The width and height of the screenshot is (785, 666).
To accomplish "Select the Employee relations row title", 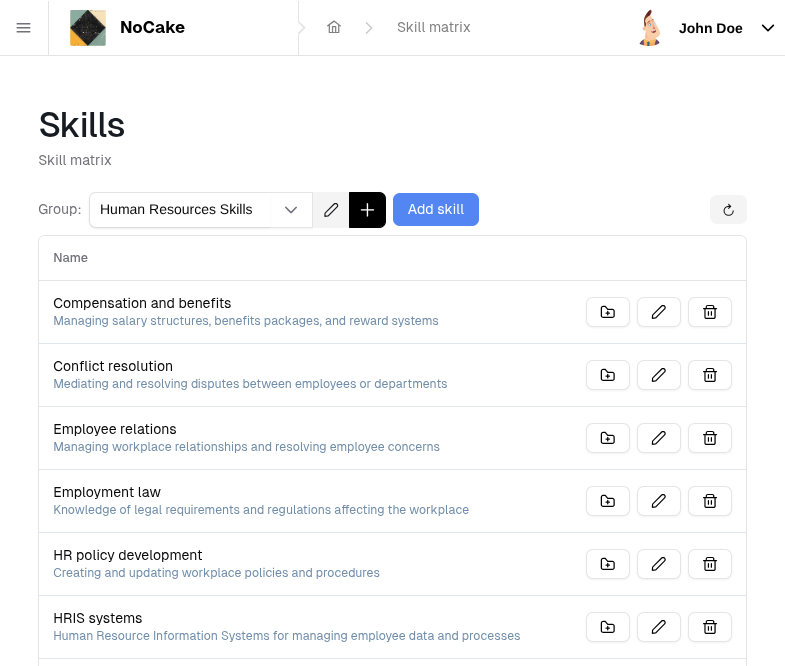I will coord(115,429).
